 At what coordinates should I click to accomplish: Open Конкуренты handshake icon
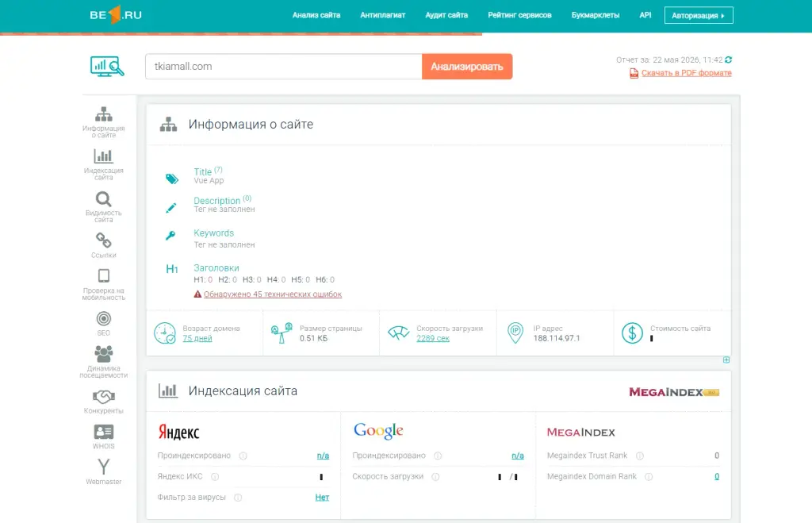[x=104, y=397]
